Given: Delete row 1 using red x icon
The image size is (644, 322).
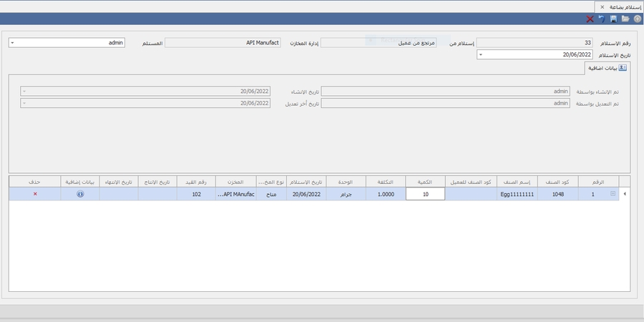Looking at the screenshot, I should click(35, 194).
